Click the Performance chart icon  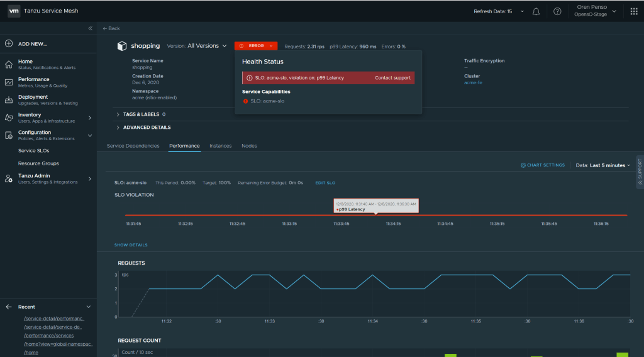(9, 82)
